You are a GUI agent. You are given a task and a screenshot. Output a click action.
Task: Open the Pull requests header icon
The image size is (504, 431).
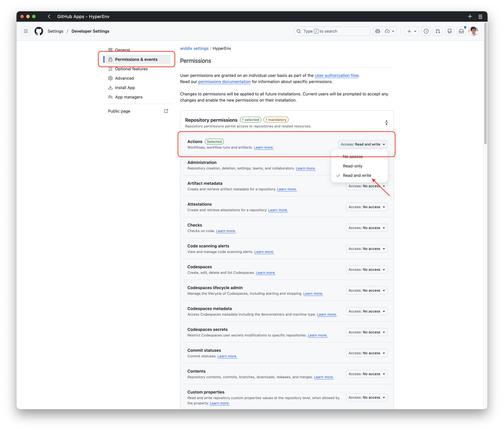click(438, 31)
